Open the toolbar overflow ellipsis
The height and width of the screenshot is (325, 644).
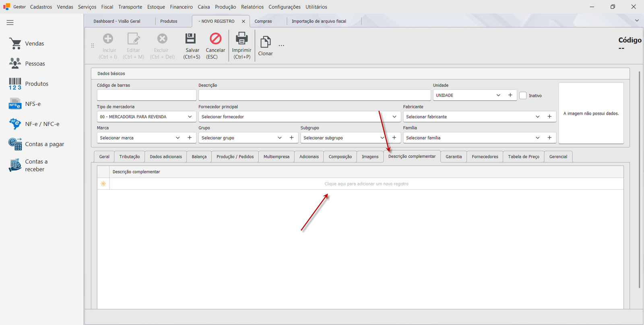pyautogui.click(x=281, y=45)
